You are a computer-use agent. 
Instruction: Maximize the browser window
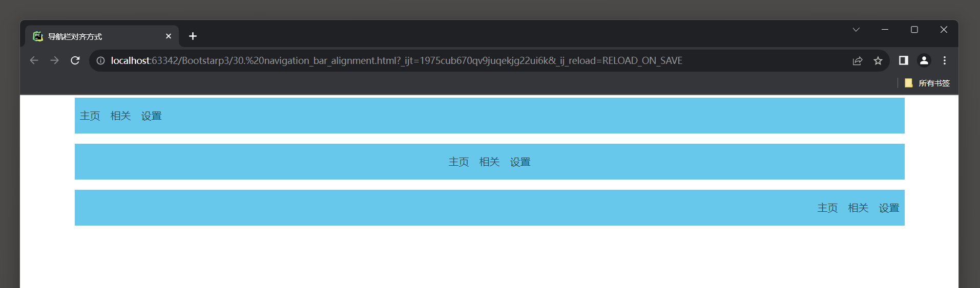coord(914,30)
